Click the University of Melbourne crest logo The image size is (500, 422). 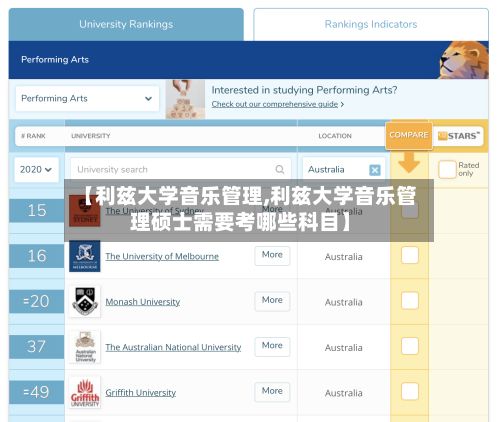(x=85, y=256)
